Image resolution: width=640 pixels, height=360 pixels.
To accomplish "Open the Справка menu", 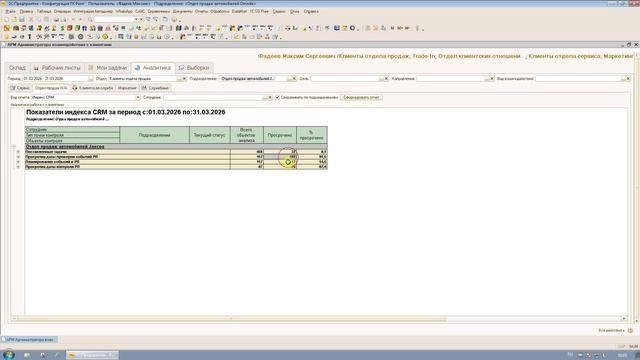I will click(311, 11).
